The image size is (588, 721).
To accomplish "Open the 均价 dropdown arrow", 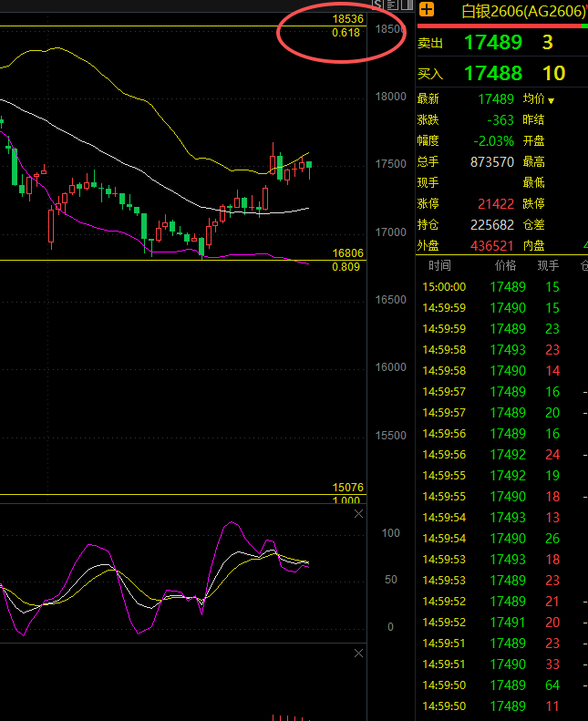I will click(552, 100).
